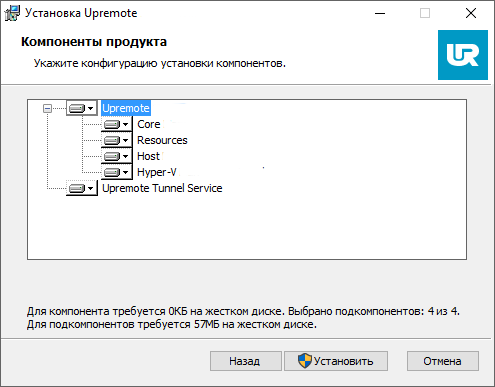This screenshot has width=495, height=387.
Task: Select the Core component label
Action: [x=149, y=124]
